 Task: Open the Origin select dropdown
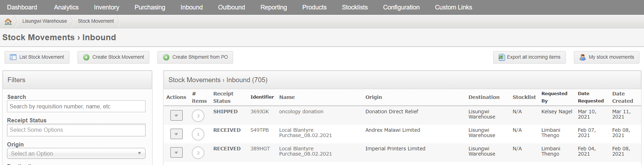(76, 153)
